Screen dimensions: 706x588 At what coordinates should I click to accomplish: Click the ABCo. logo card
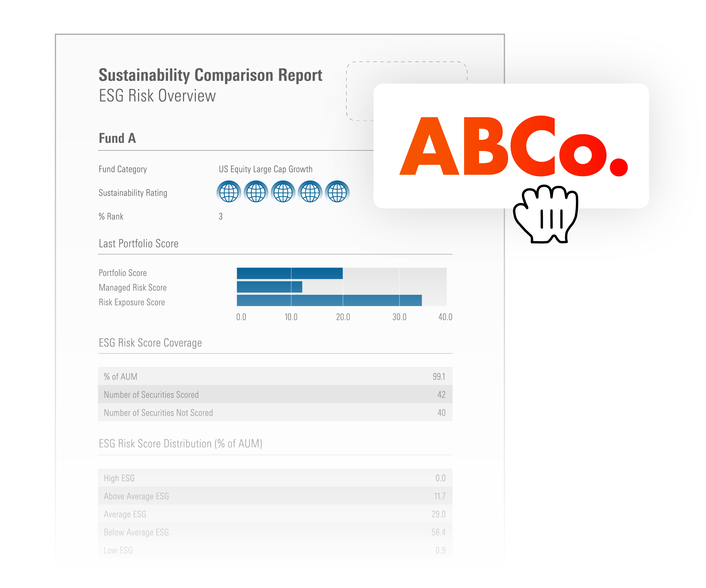[511, 146]
